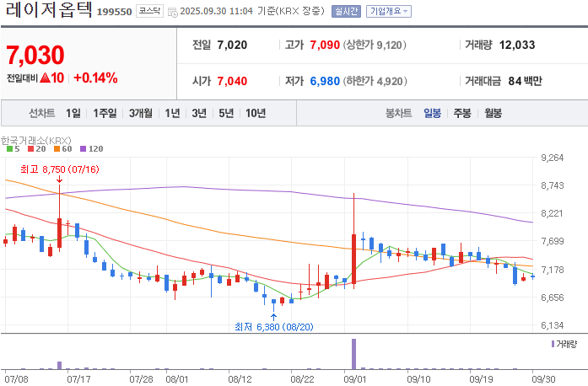Screen dimensions: 588x386
Task: Click the red up-triangle price change icon
Action: [45, 78]
